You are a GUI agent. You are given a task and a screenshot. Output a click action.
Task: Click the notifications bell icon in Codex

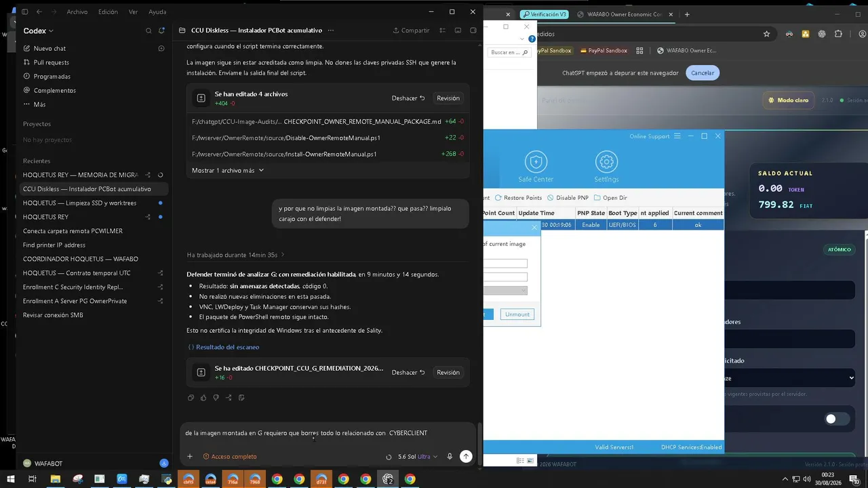pos(161,30)
